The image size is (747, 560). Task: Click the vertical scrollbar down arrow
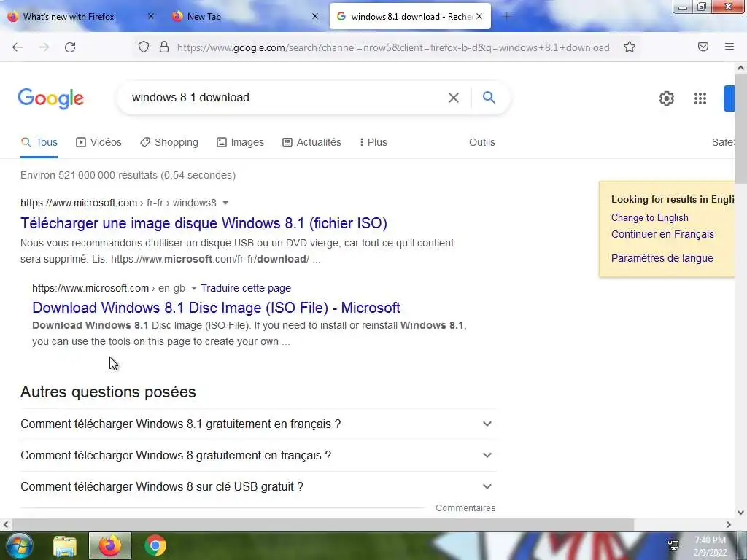coord(741,513)
